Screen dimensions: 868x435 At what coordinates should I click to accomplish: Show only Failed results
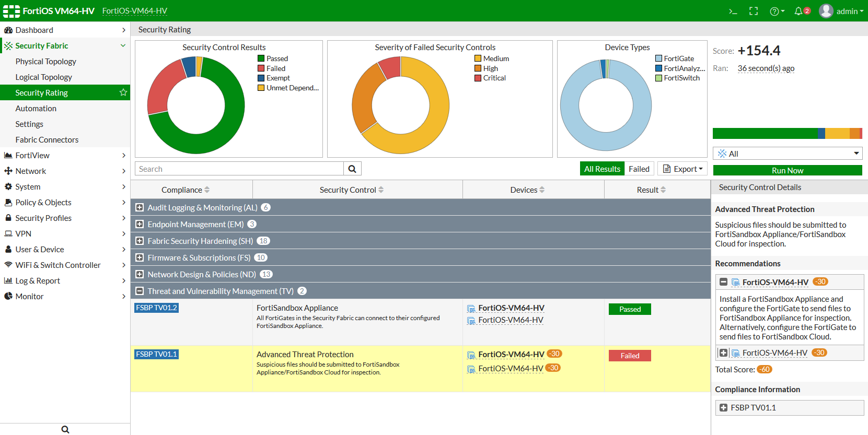[x=639, y=169]
